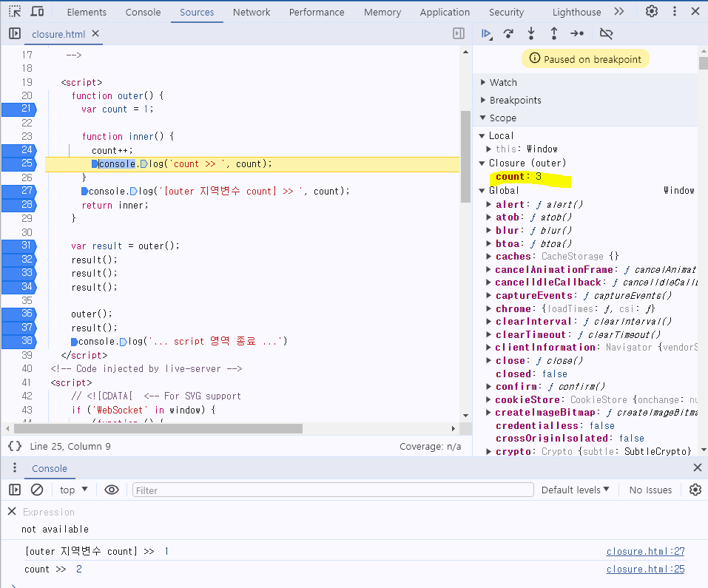
Task: Step out of current function
Action: 553,33
